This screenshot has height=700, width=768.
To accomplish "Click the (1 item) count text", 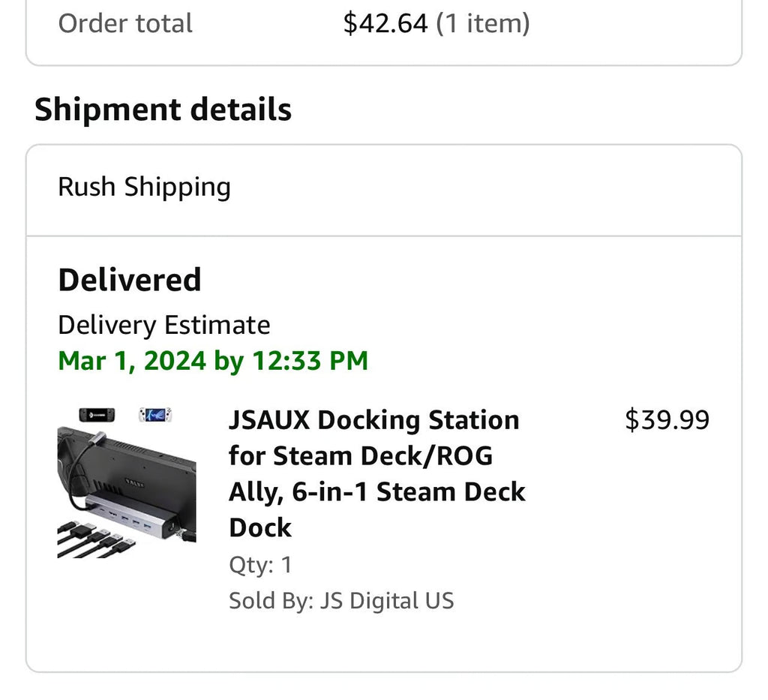I will (482, 23).
